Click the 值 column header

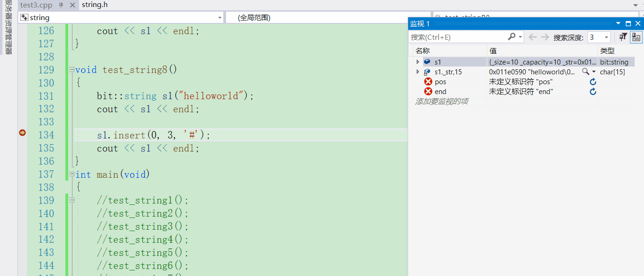[x=493, y=51]
